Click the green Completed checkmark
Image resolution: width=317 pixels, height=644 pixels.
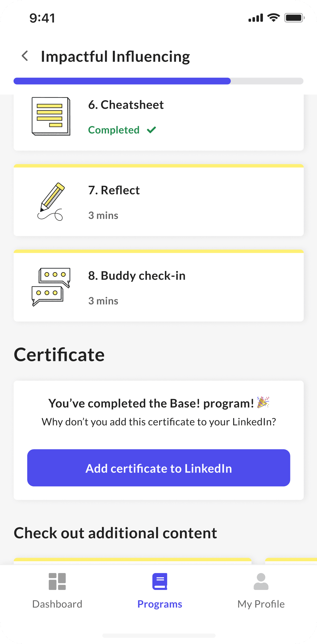click(x=151, y=130)
